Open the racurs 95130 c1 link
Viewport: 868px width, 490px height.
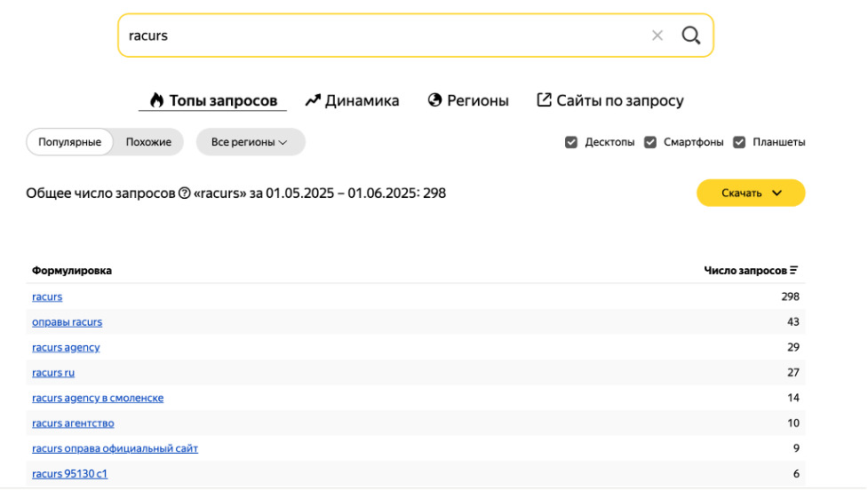point(69,474)
